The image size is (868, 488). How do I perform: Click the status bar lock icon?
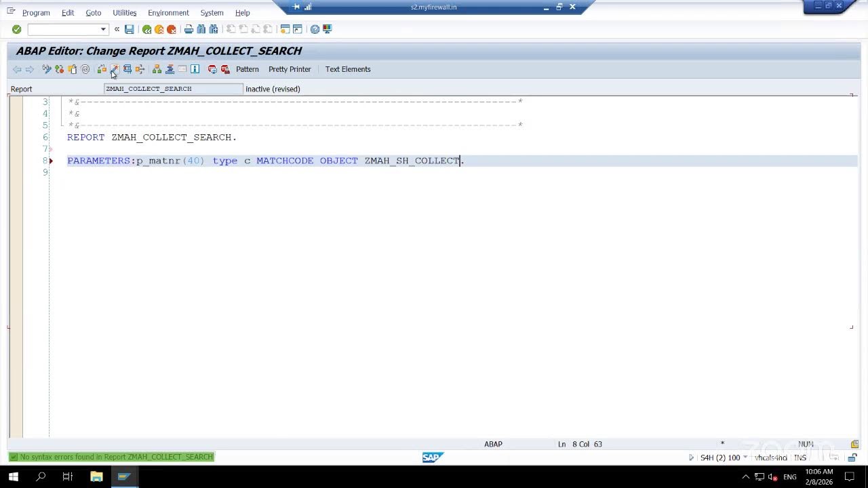tap(852, 457)
